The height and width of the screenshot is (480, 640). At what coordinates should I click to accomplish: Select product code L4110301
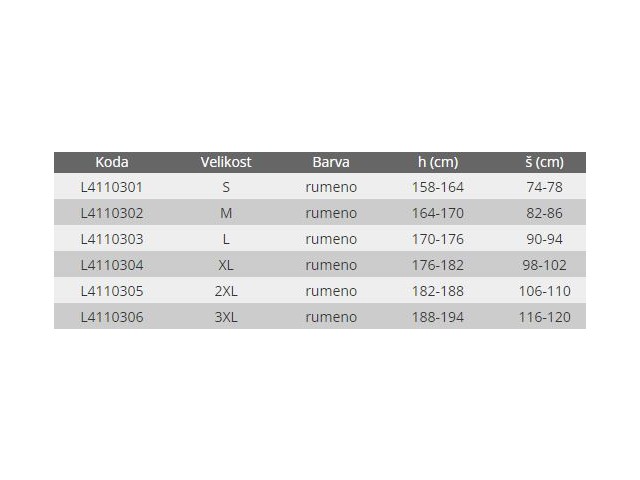(x=112, y=187)
